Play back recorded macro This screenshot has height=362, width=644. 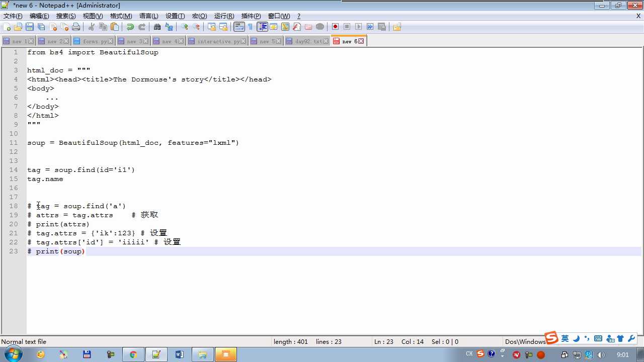(x=358, y=27)
